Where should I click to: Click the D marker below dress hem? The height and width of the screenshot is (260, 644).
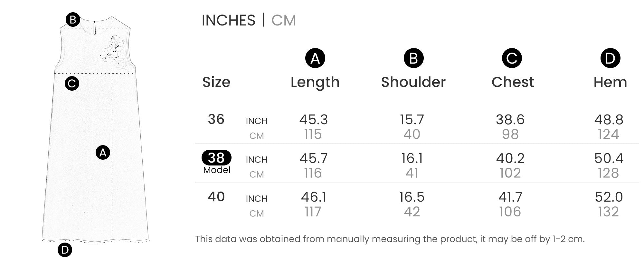point(65,250)
